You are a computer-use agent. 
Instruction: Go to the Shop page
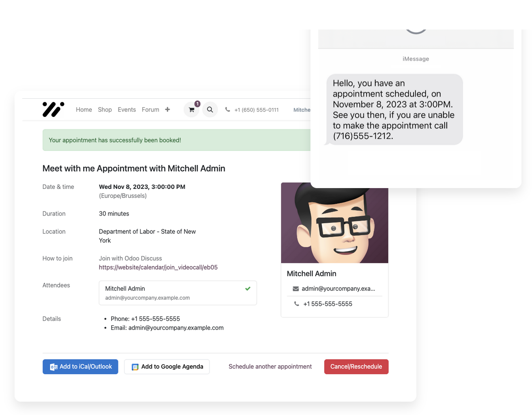(105, 110)
